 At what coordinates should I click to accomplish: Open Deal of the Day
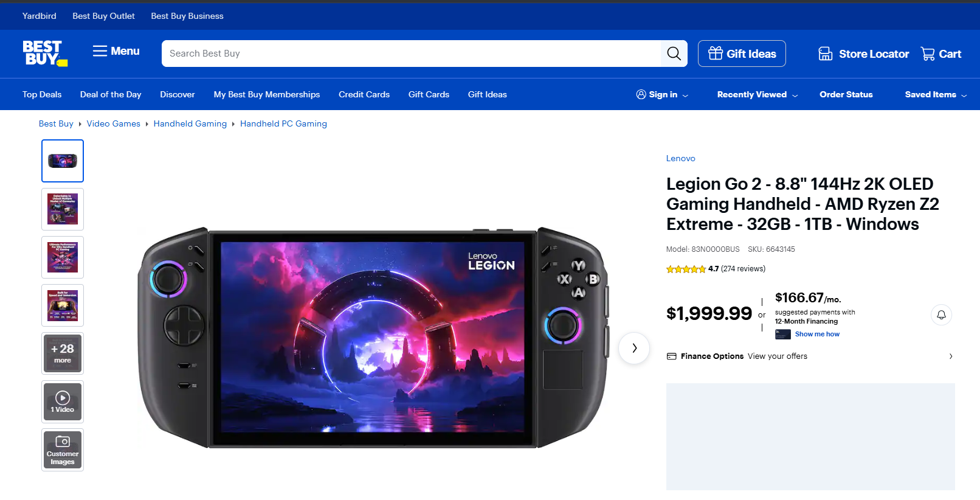[111, 95]
